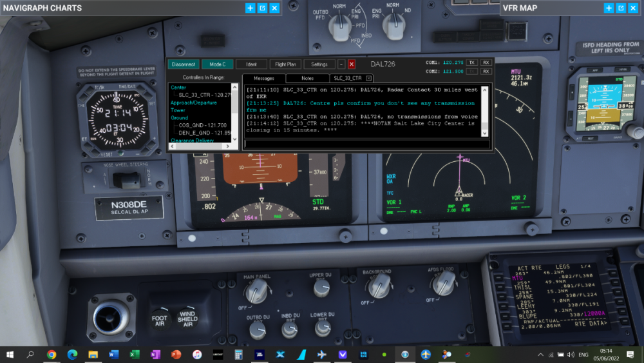This screenshot has width=644, height=363.
Task: Toggle COM2 TX button
Action: 472,71
